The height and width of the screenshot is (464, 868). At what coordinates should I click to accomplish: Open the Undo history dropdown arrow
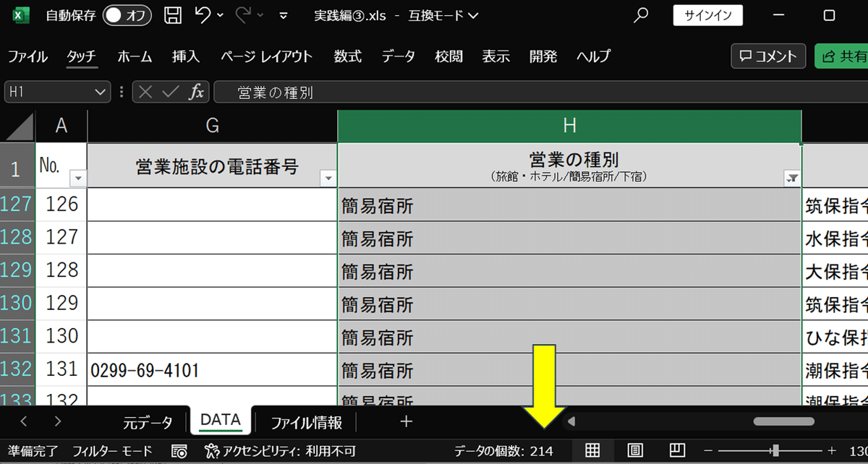tap(221, 15)
